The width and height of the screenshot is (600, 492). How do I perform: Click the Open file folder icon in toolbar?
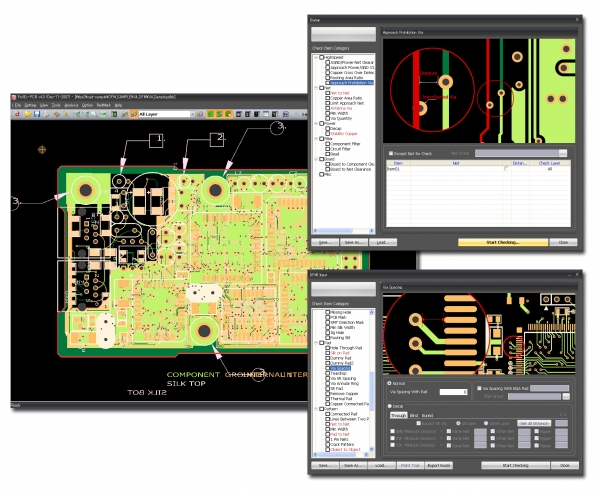click(27, 114)
